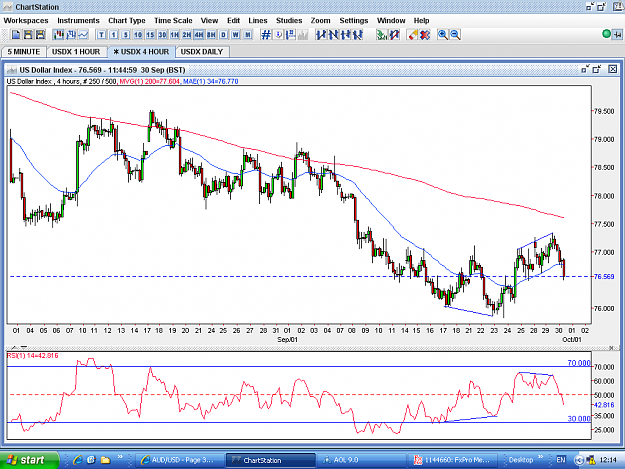Image resolution: width=625 pixels, height=469 pixels.
Task: Click the new blank chart document icon
Action: pos(16,35)
